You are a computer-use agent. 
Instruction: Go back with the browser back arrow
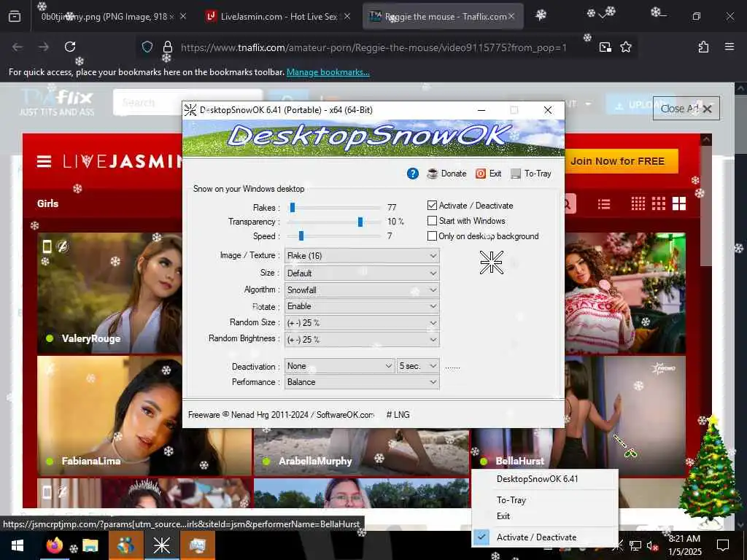18,47
